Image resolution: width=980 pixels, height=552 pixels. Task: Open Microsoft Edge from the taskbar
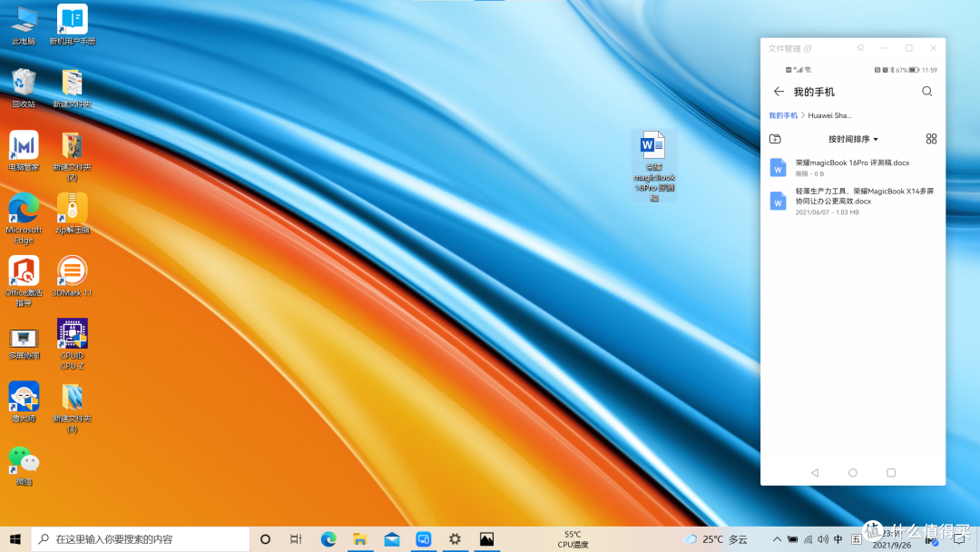[x=328, y=539]
